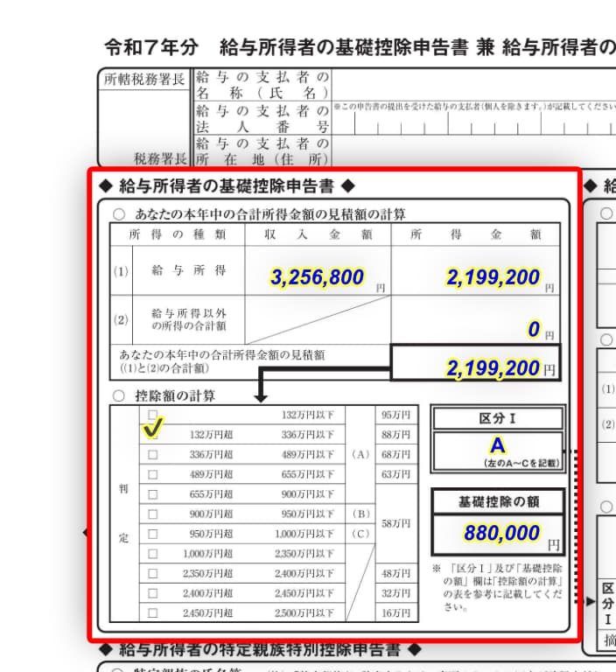Image resolution: width=616 pixels, height=672 pixels.
Task: Check the 336万円超 489万円以下 box
Action: pyautogui.click(x=153, y=454)
